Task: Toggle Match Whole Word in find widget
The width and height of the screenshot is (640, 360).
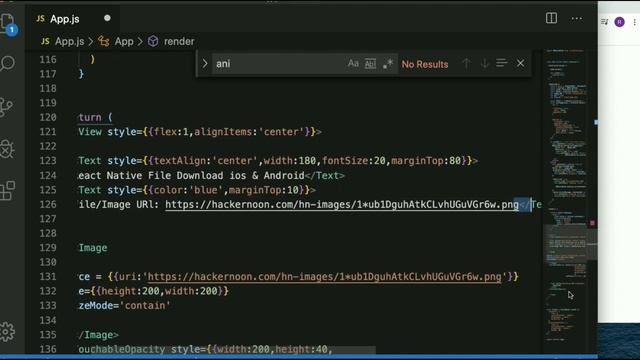Action: click(x=370, y=64)
